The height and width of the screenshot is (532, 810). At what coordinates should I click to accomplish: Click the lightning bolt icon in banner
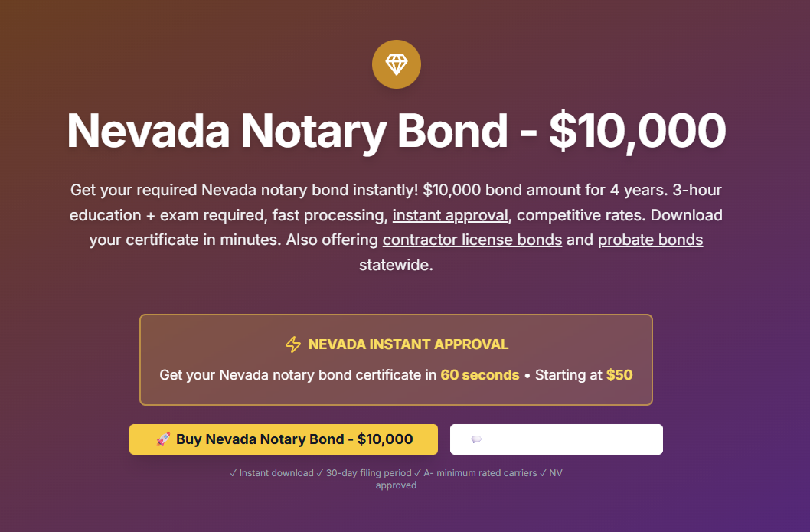click(293, 344)
